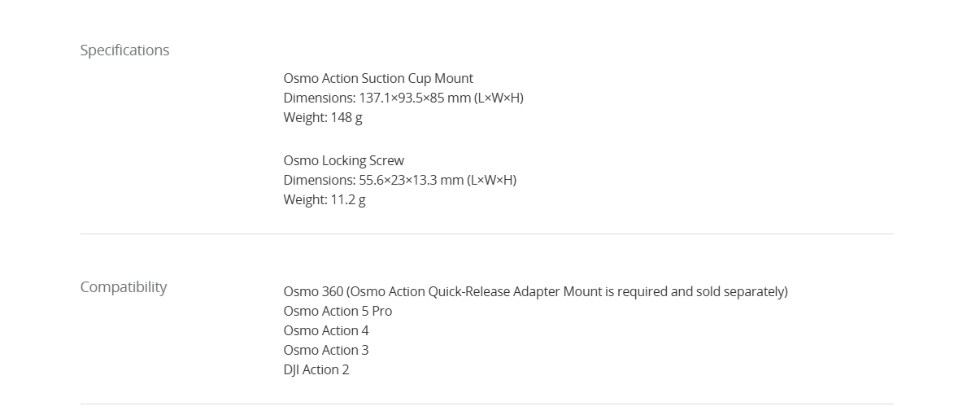
Task: Click the divider line below Specifications section
Action: pyautogui.click(x=486, y=234)
